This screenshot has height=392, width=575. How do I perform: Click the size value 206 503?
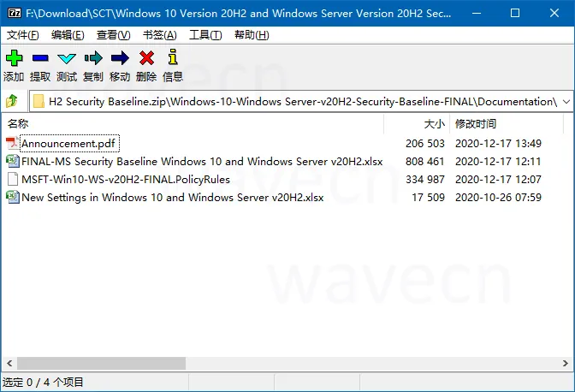pyautogui.click(x=425, y=144)
